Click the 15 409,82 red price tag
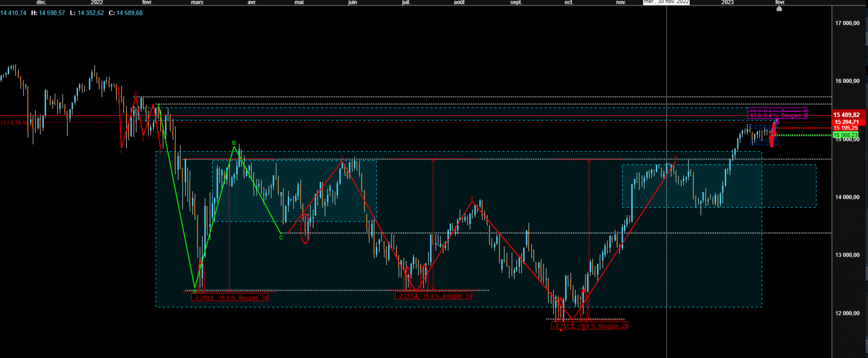Viewport: 868px width, 358px height. [x=848, y=115]
